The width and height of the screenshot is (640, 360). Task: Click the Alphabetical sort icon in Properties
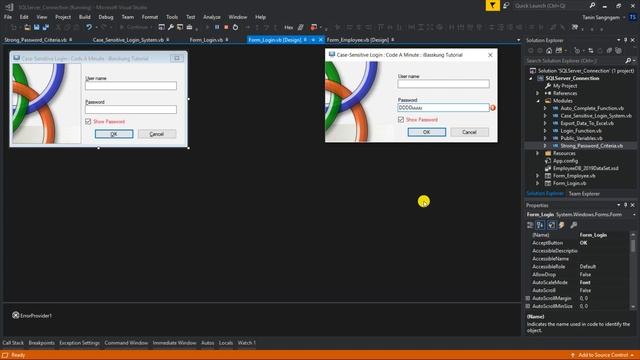[540, 225]
